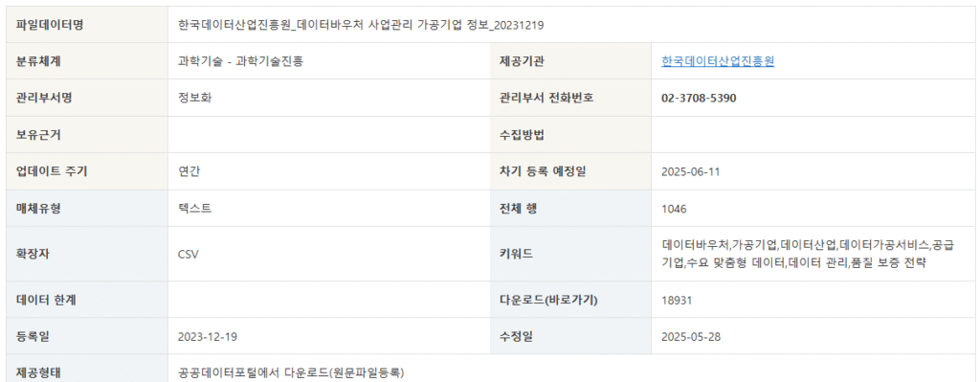
Task: Click the 텍스트 media type value
Action: point(194,208)
